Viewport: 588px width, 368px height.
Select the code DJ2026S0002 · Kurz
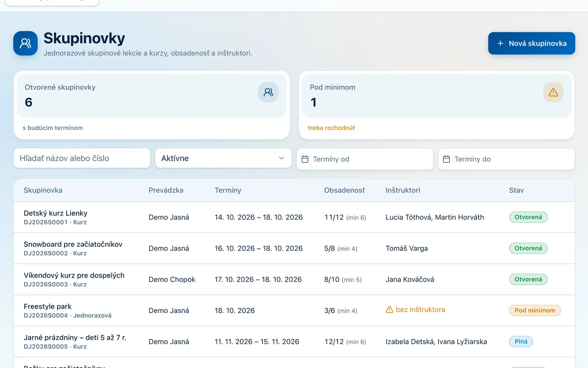coord(55,253)
